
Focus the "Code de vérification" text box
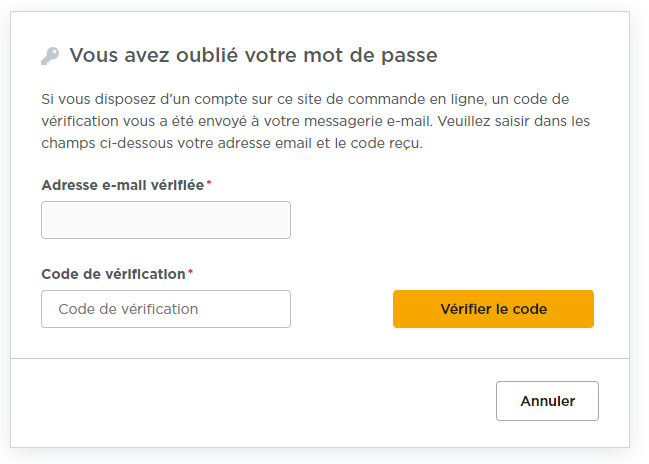165,309
